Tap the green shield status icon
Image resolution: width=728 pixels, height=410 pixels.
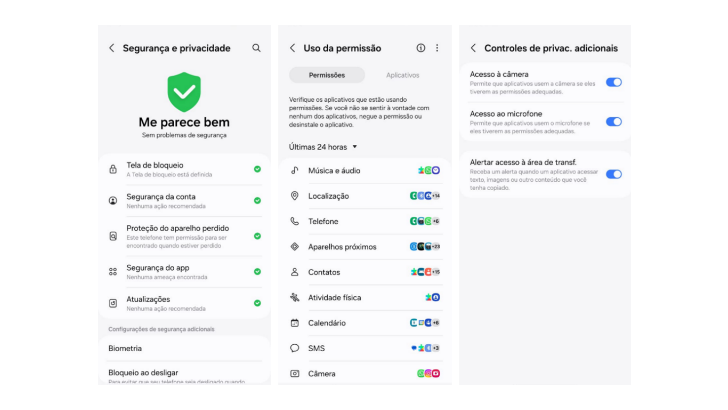(184, 91)
